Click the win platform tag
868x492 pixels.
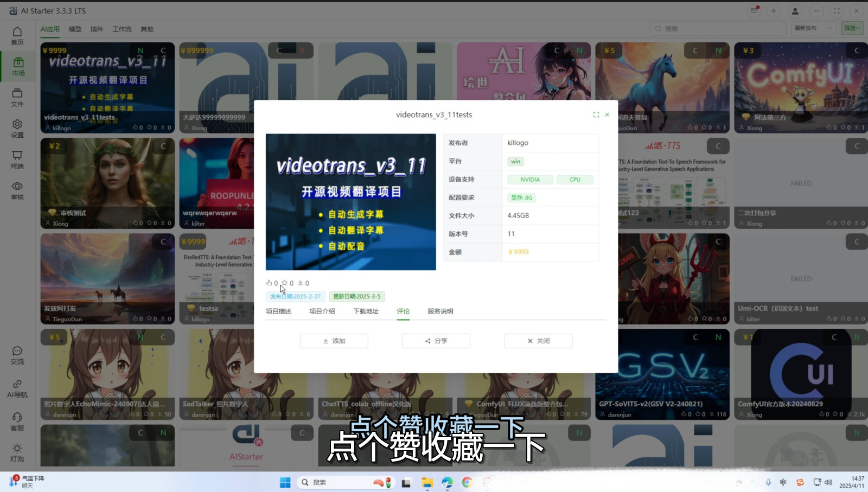(x=515, y=161)
